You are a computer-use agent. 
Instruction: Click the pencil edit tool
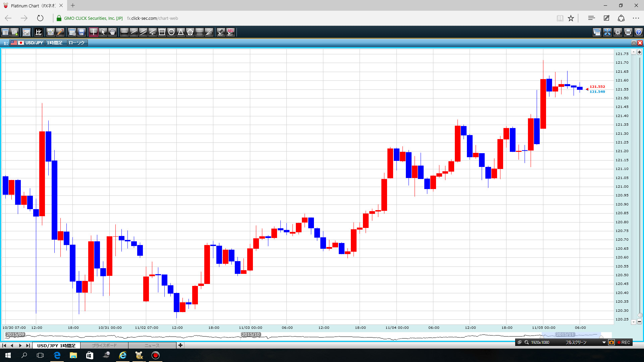(x=60, y=32)
